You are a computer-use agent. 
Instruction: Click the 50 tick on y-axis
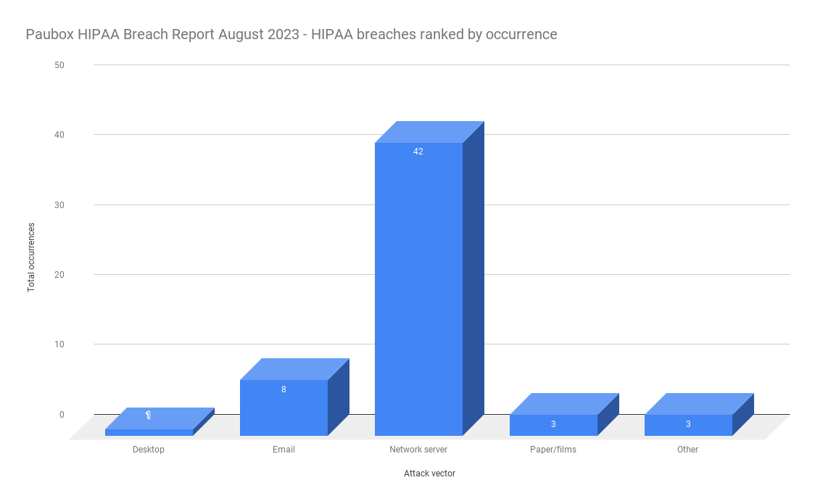click(x=59, y=65)
